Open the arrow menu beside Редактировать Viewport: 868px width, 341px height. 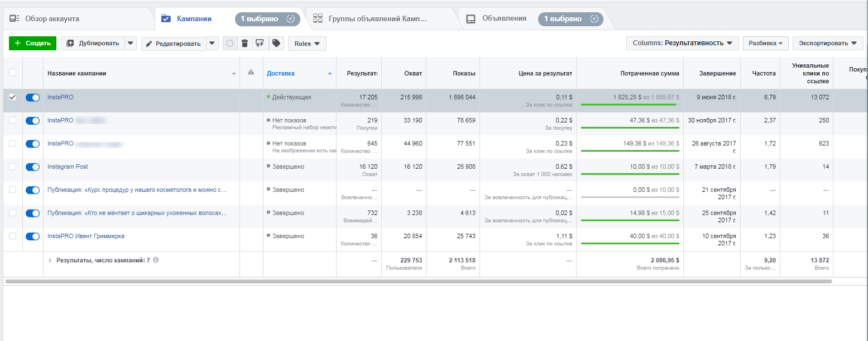tap(213, 43)
